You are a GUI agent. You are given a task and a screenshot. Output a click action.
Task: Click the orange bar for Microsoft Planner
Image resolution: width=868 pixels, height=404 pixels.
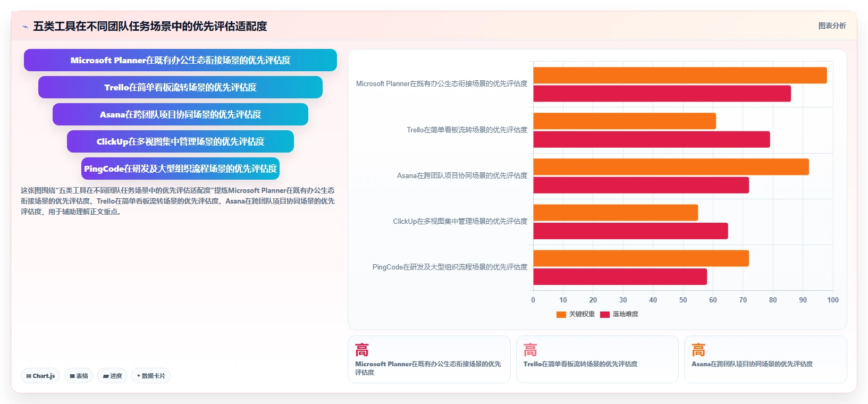point(680,75)
